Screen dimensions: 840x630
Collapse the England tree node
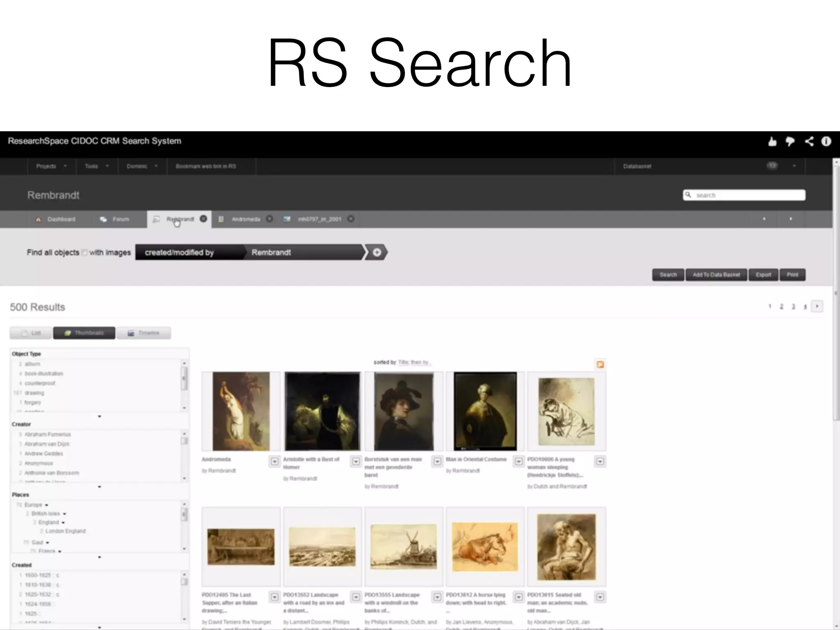[x=63, y=523]
